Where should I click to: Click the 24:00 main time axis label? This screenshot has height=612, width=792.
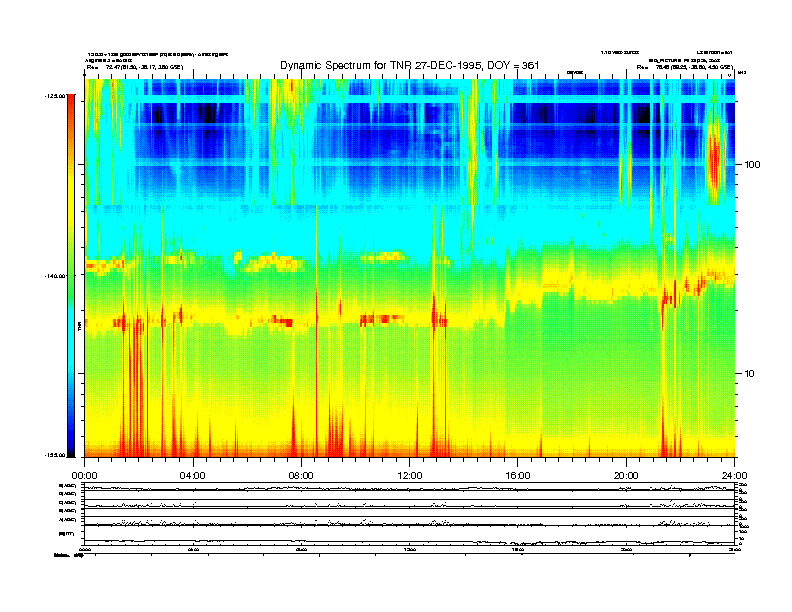[x=734, y=476]
